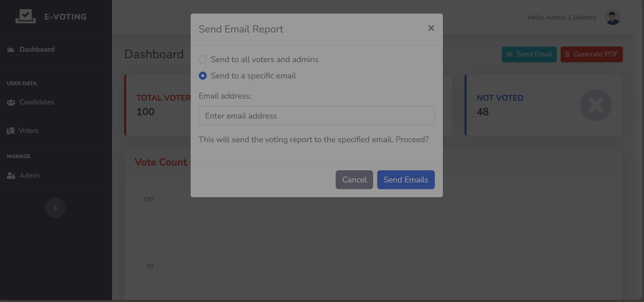Click the PDF file icon on Generate PDF

point(567,54)
